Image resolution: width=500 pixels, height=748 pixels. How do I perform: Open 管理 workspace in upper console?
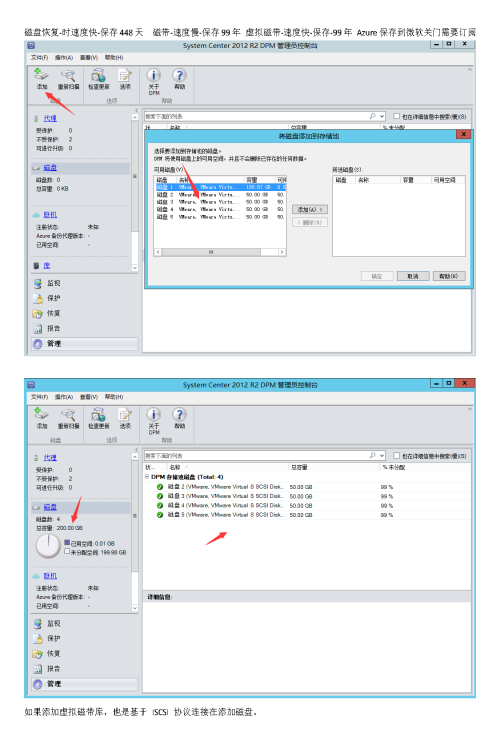[85, 343]
